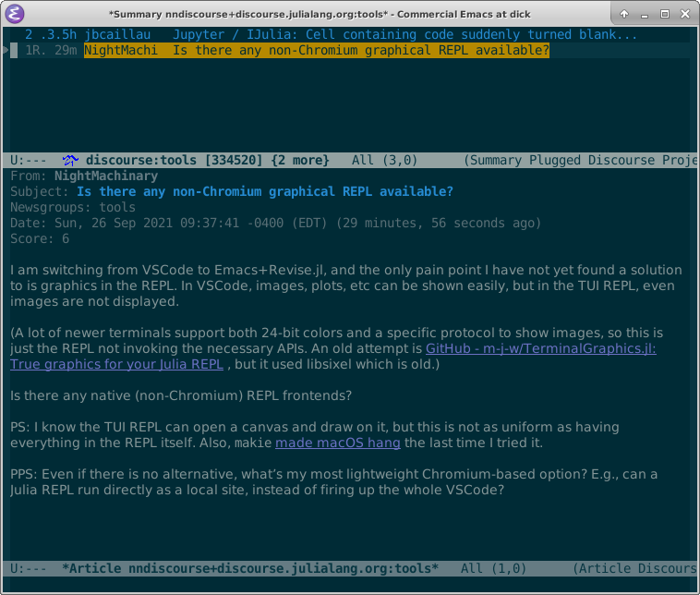This screenshot has width=700, height=595.
Task: Click the 'PPS: Even if there is no alternative' paragraph
Action: tap(334, 482)
